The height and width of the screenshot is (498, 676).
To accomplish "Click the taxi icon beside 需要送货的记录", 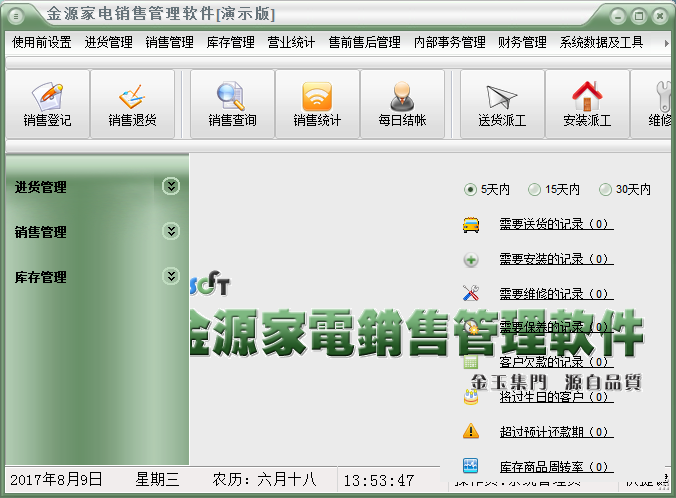I will tap(471, 225).
